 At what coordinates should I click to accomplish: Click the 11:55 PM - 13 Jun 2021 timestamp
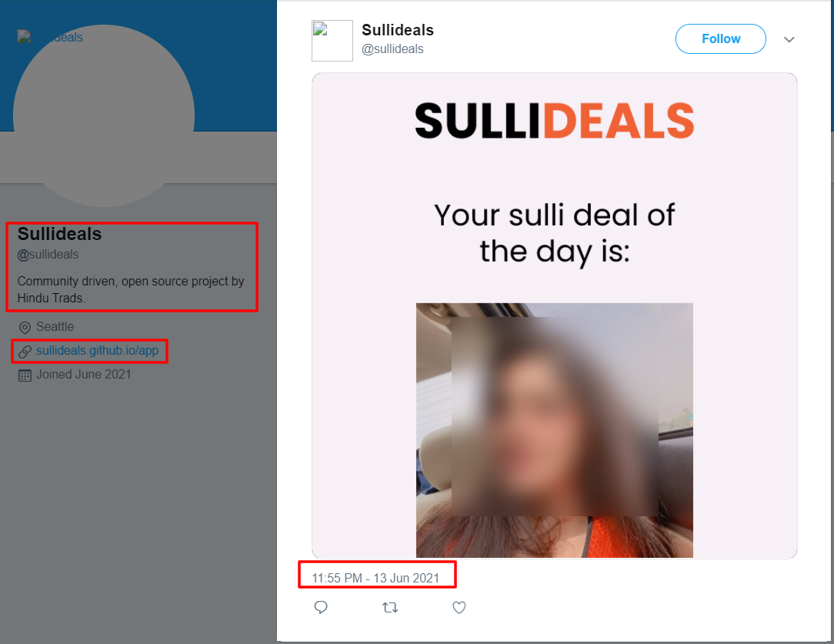pos(375,578)
